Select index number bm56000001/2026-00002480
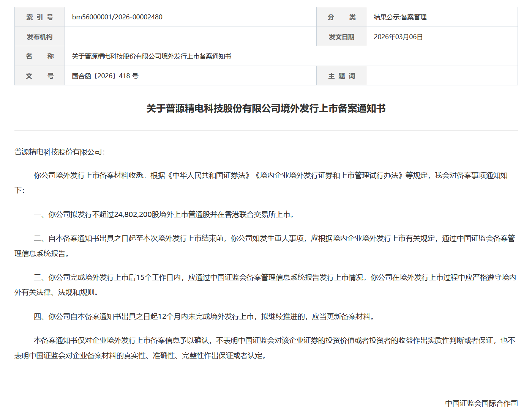 coord(117,17)
